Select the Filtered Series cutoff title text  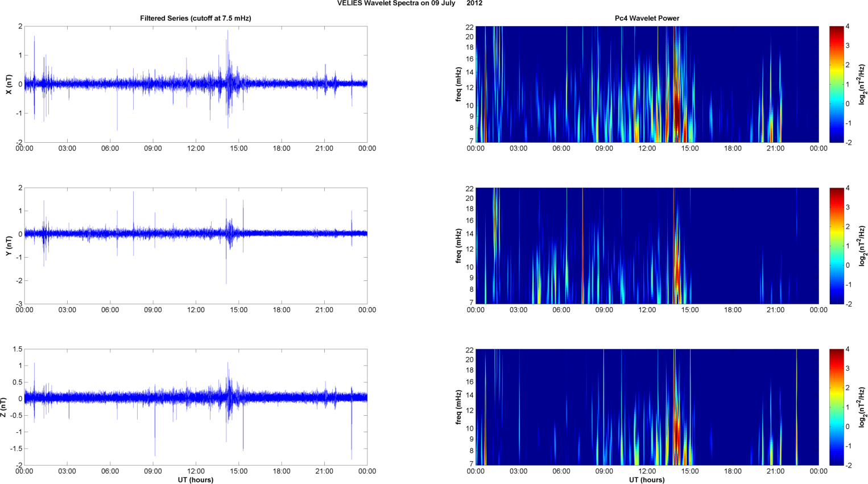point(195,18)
